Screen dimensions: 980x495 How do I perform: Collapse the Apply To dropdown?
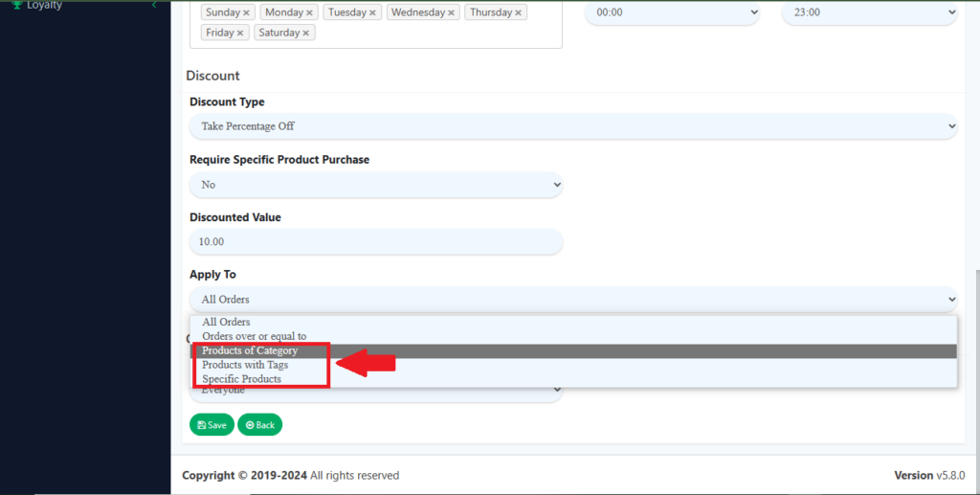tap(572, 300)
